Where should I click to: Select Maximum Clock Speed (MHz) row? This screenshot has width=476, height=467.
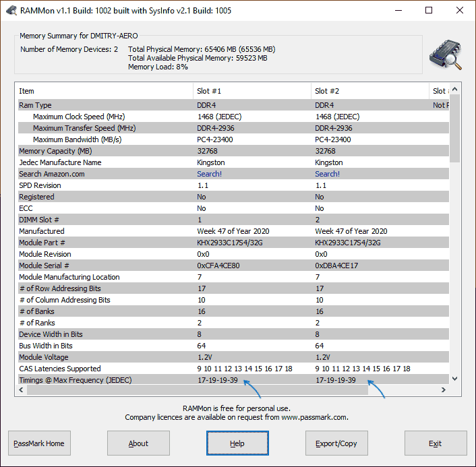click(233, 117)
